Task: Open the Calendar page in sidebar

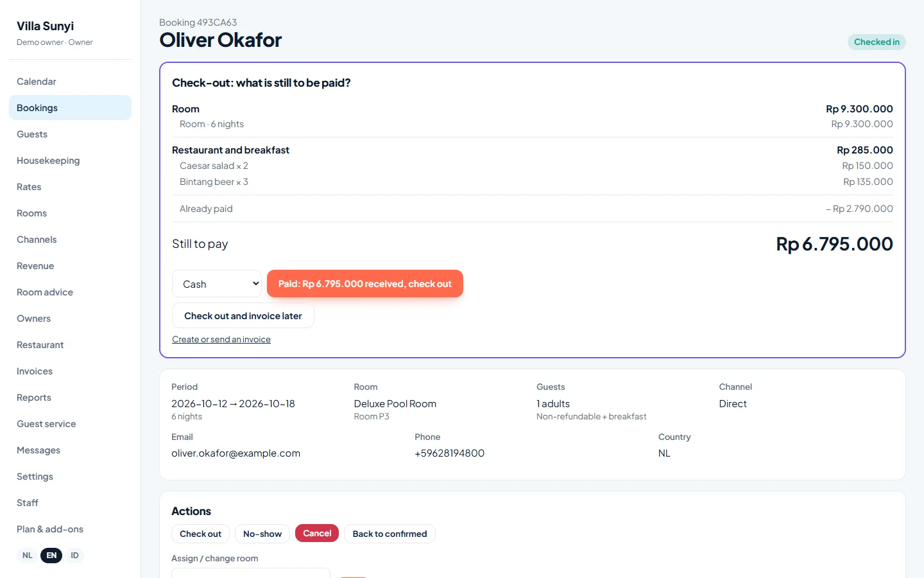Action: pyautogui.click(x=70, y=82)
